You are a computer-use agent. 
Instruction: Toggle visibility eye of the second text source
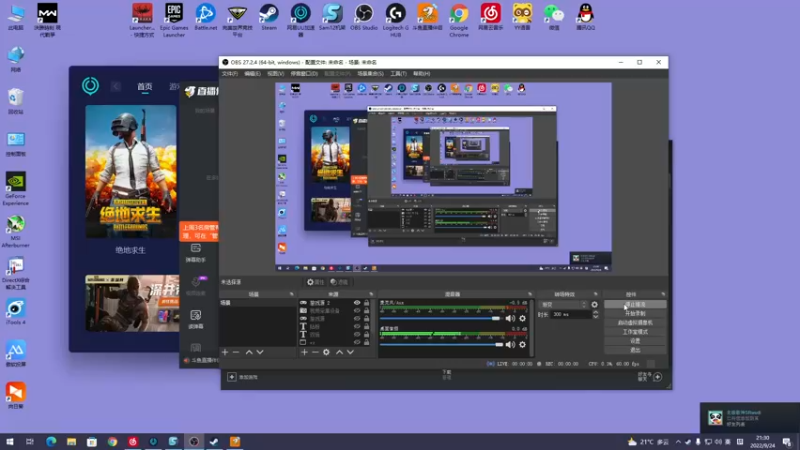tap(357, 334)
